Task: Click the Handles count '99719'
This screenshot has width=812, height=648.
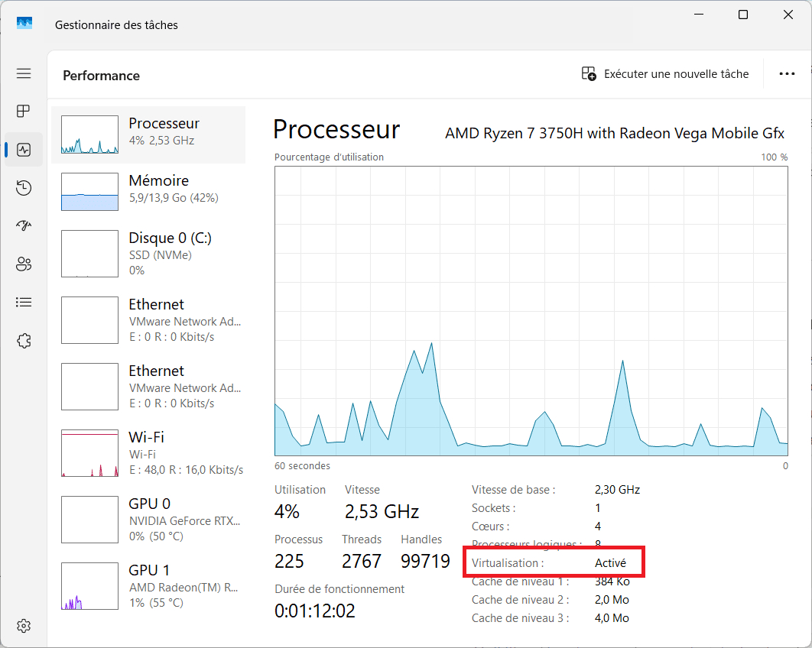Action: coord(425,562)
